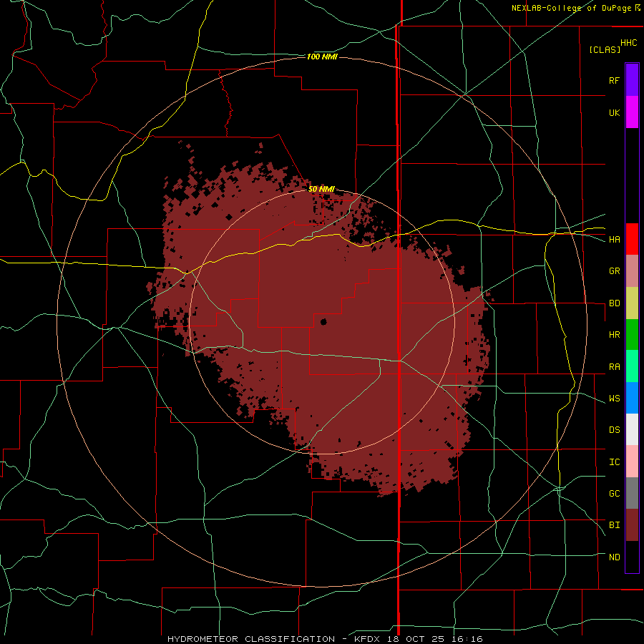Click the HA legend label
The height and width of the screenshot is (644, 644).
[614, 239]
